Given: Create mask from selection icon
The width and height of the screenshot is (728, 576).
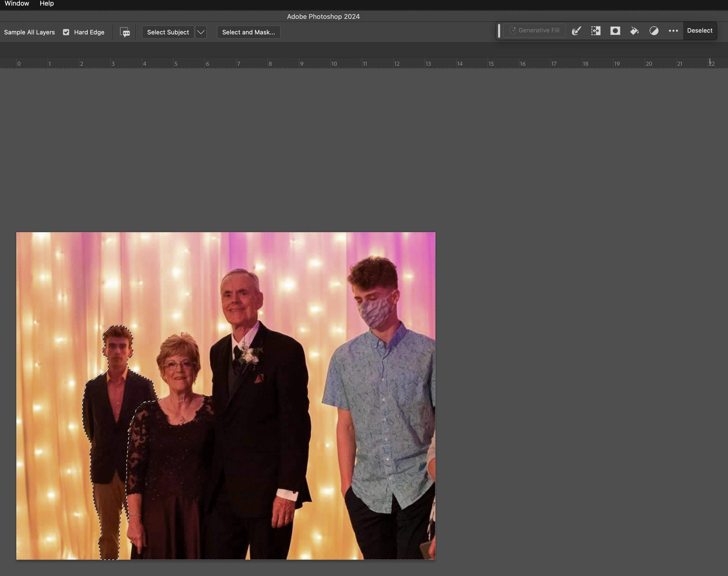Looking at the screenshot, I should tap(615, 31).
